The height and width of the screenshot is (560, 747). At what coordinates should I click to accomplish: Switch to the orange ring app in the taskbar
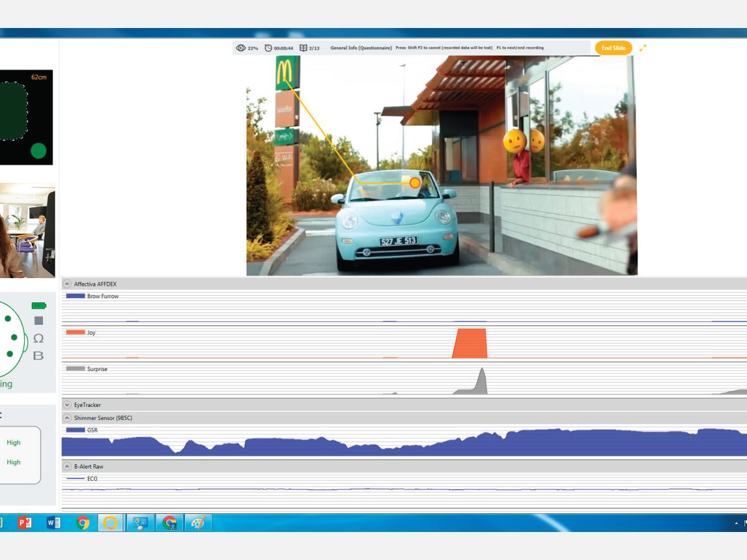point(111,523)
